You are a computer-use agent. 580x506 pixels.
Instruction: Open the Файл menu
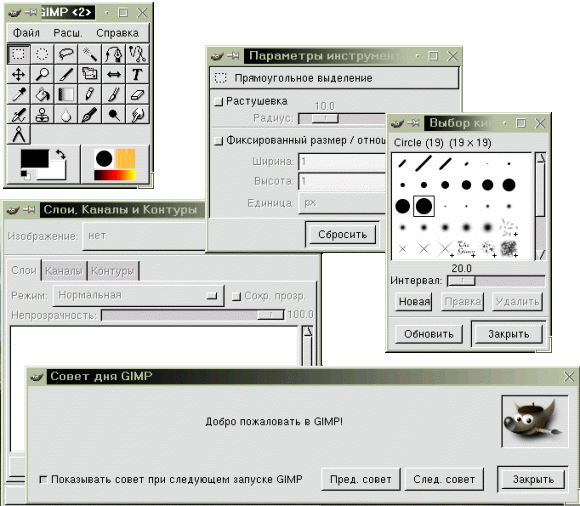pyautogui.click(x=26, y=33)
